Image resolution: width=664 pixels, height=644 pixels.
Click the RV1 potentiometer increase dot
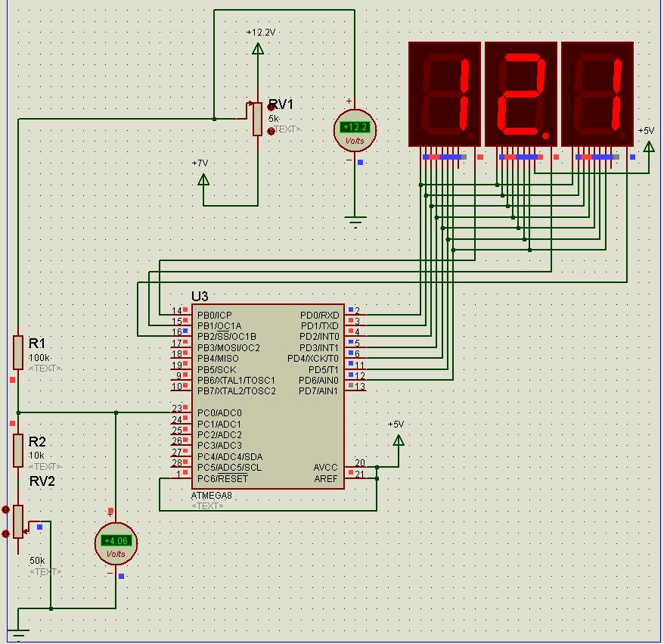[x=271, y=107]
